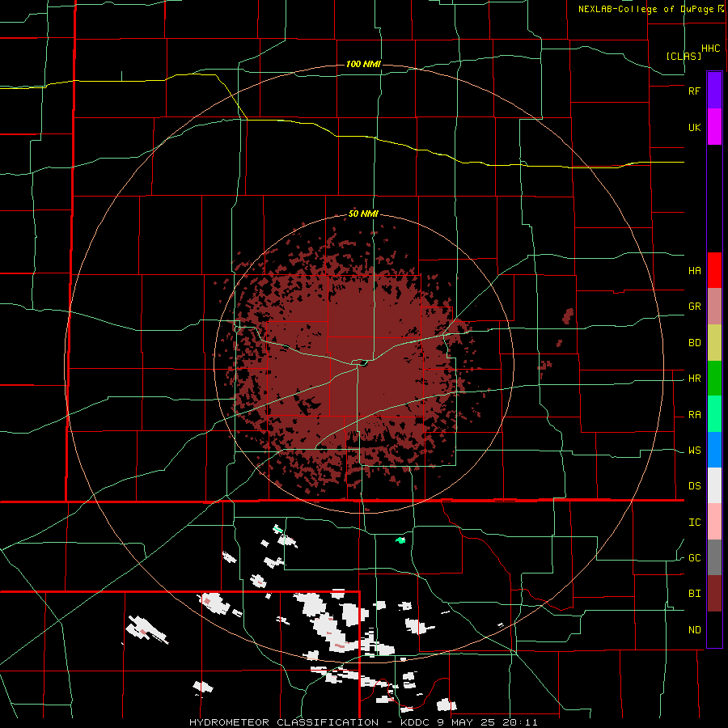728x728 pixels.
Task: Click the small green rain echo south of the state line
Action: tap(400, 540)
